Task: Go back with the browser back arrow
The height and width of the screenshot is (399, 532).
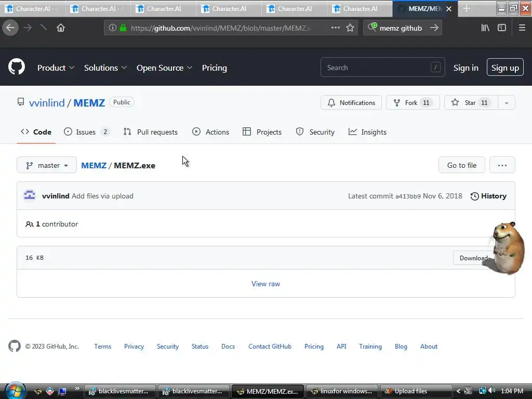Action: 10,28
